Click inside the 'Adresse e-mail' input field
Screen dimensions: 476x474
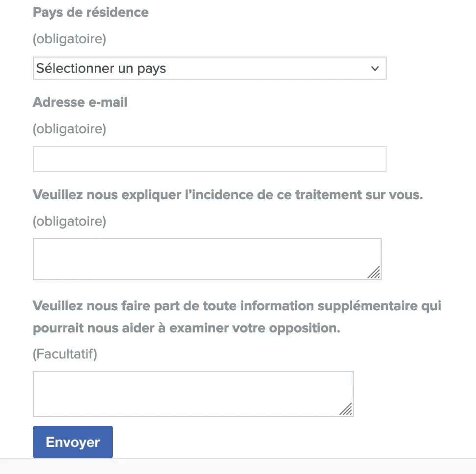click(x=210, y=159)
